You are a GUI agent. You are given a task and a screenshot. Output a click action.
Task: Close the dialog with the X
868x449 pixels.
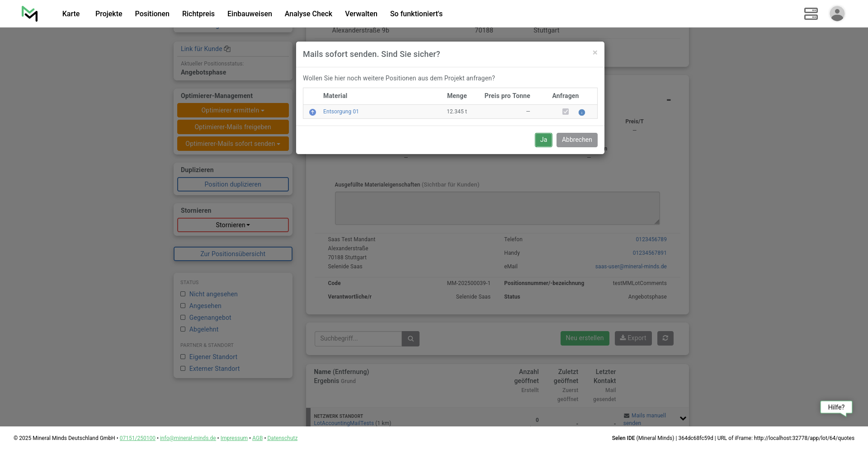pyautogui.click(x=595, y=53)
